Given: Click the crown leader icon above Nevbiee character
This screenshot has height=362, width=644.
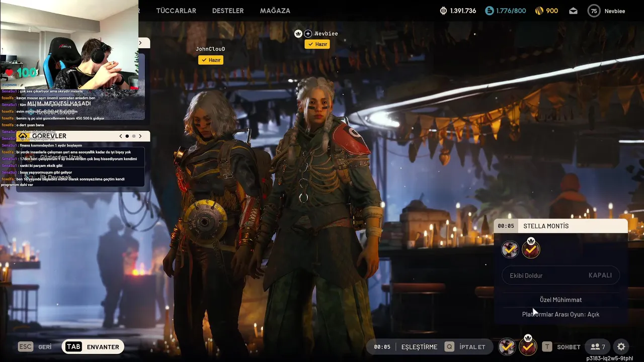Looking at the screenshot, I should coord(298,33).
